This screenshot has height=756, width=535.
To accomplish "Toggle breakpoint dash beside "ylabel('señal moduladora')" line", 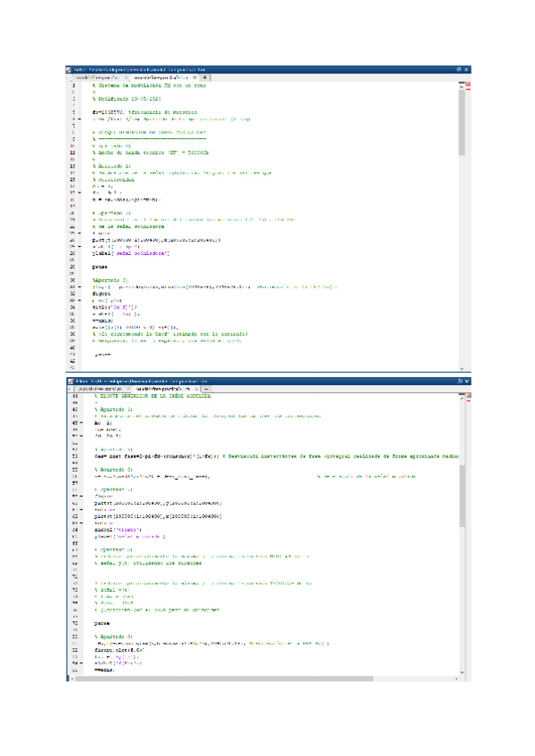I will (79, 254).
